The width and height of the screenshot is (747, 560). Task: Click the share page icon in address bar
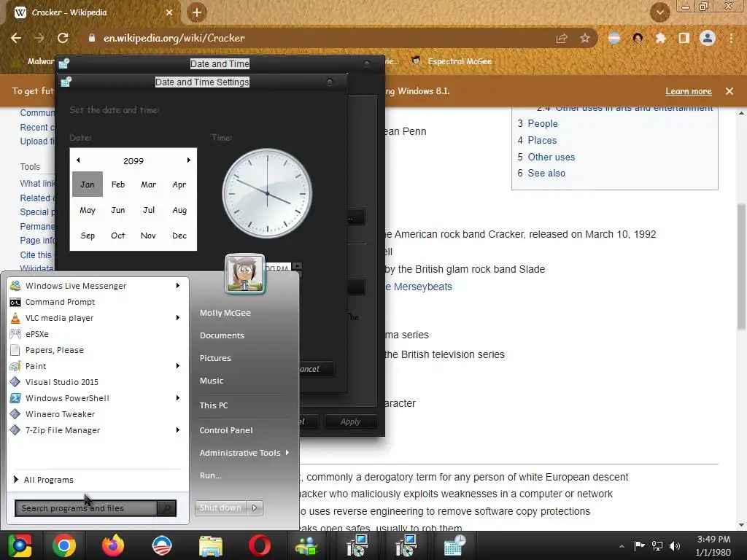click(562, 38)
